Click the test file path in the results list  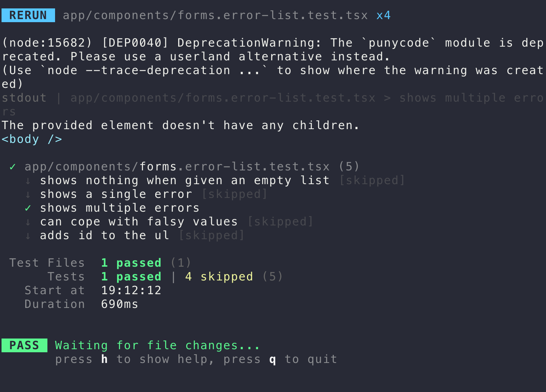coord(177,167)
